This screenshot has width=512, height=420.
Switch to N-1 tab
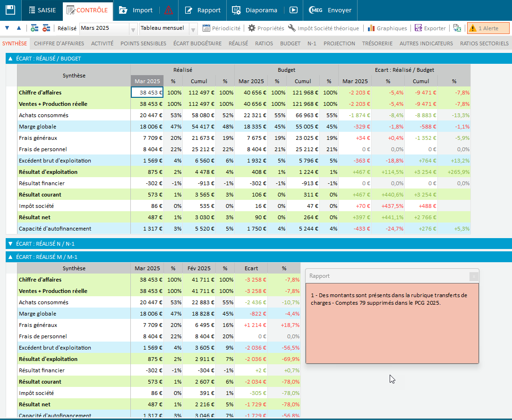pyautogui.click(x=312, y=43)
